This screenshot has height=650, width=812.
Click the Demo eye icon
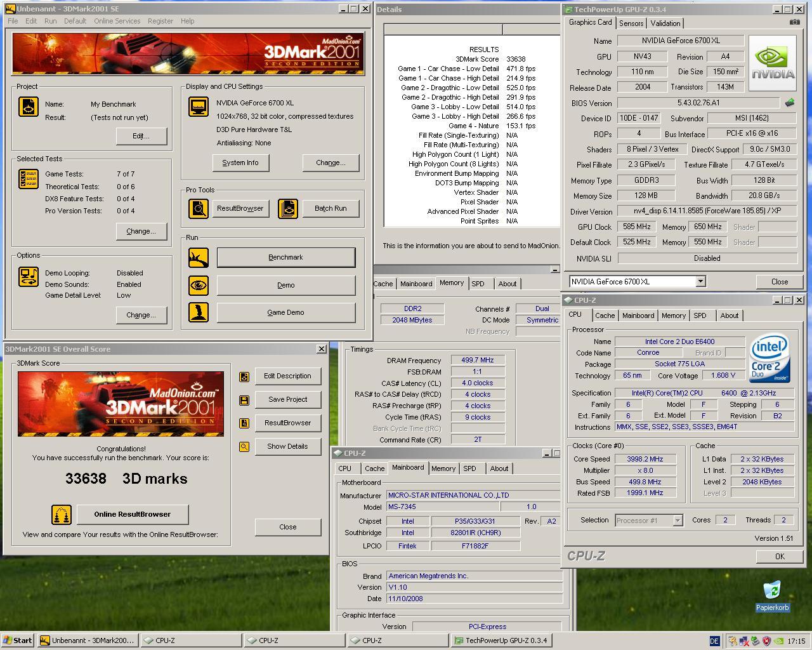[x=199, y=285]
